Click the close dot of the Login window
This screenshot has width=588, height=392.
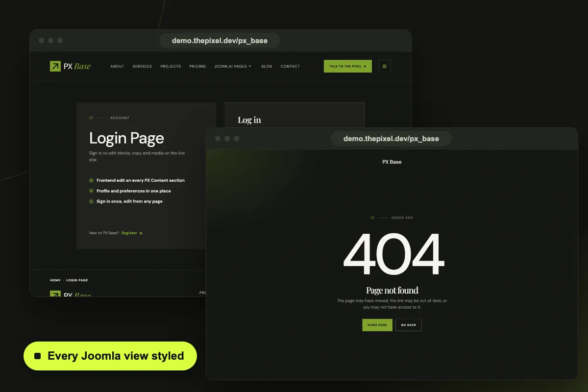click(42, 41)
